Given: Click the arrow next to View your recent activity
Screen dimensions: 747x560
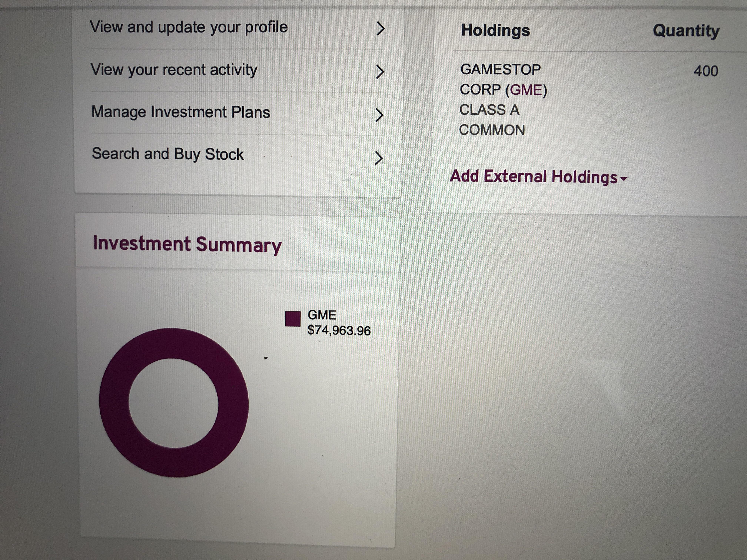Looking at the screenshot, I should pyautogui.click(x=380, y=71).
